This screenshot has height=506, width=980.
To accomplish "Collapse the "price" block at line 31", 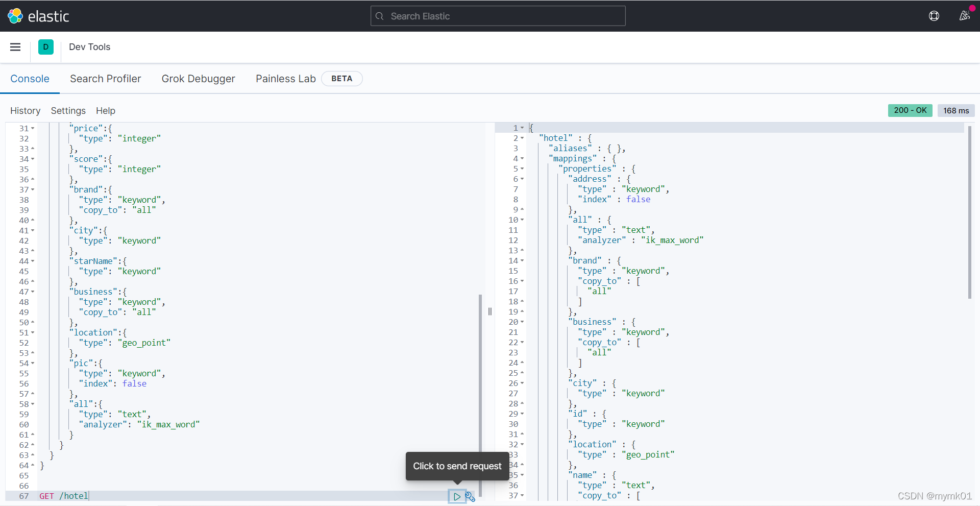I will pos(33,129).
